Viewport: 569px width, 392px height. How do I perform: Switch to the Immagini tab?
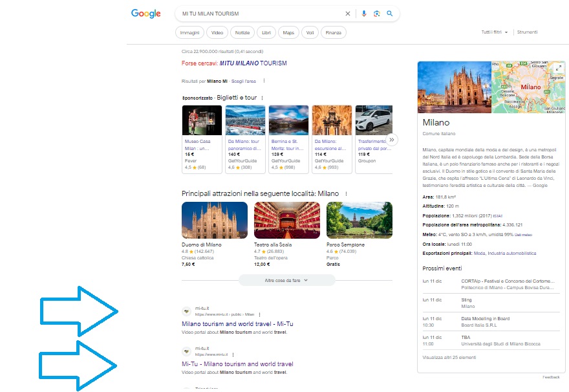(x=190, y=32)
